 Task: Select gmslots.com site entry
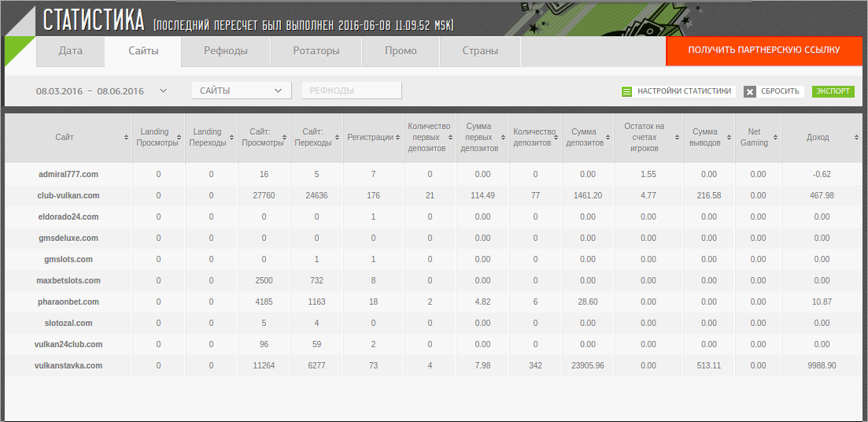pos(68,259)
